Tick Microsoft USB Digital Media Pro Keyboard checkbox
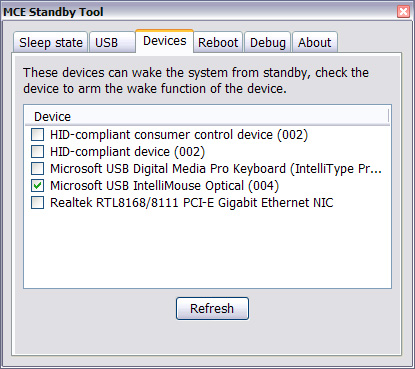 (37, 169)
